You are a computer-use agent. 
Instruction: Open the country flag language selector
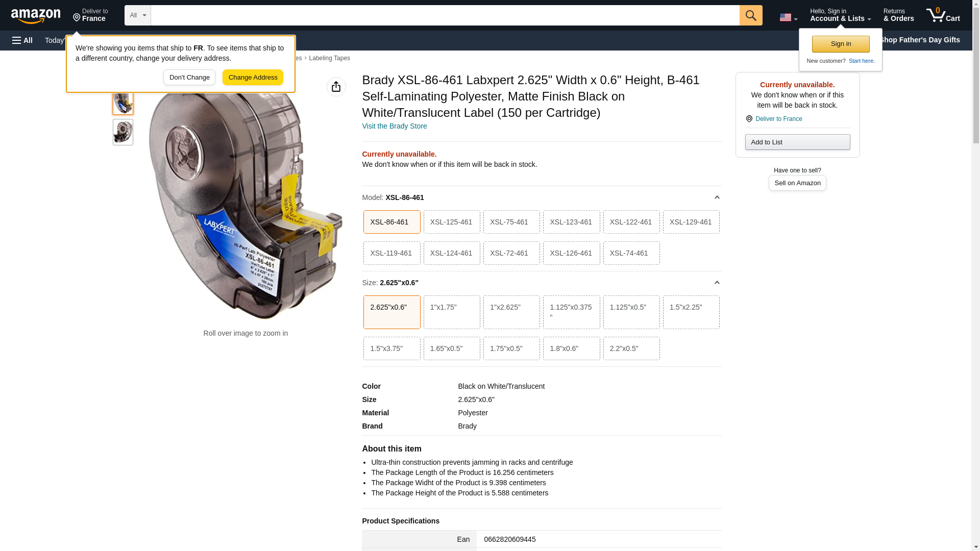coord(788,17)
